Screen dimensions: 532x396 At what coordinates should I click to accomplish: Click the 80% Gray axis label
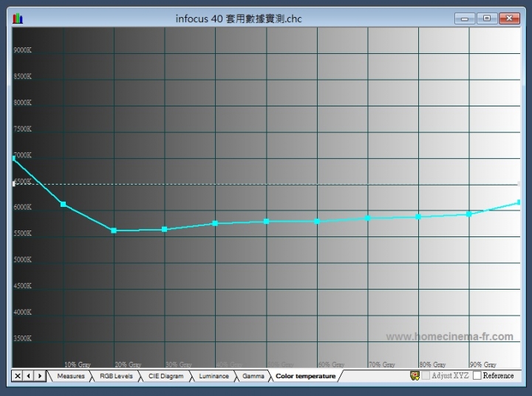point(432,364)
